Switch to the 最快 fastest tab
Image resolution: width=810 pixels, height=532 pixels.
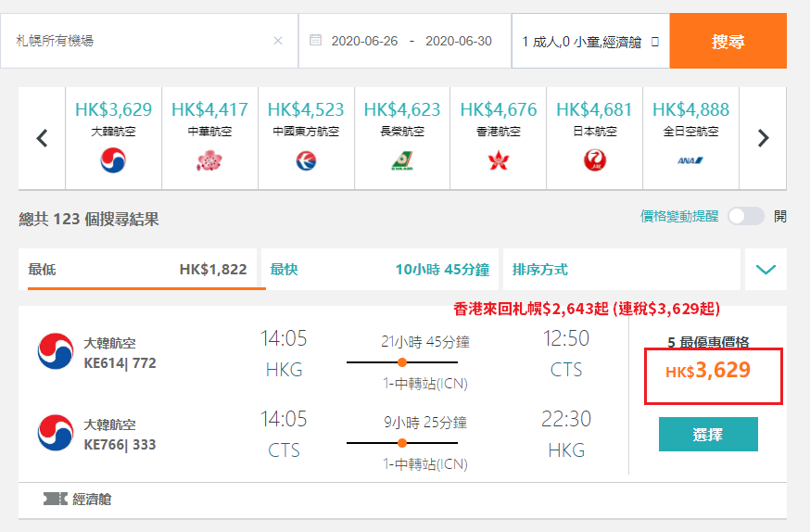click(380, 269)
